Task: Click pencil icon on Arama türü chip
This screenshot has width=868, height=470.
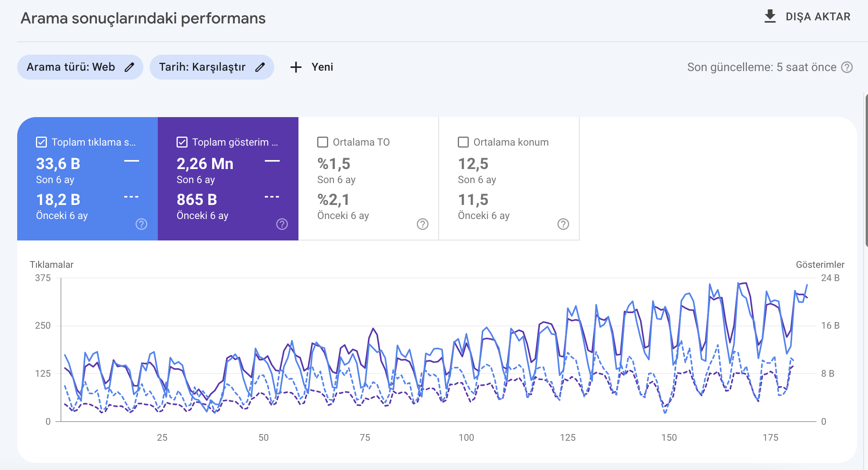Action: [129, 67]
